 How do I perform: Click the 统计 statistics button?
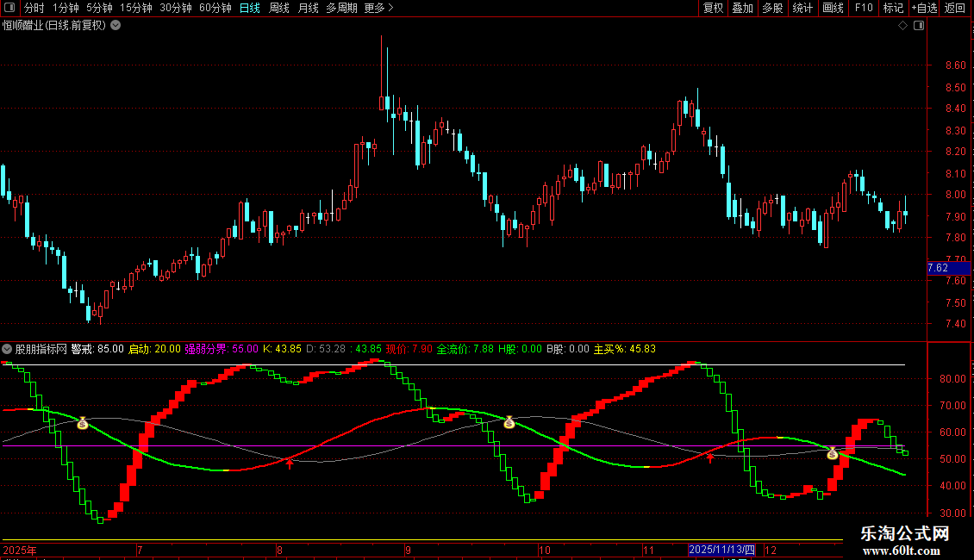pos(802,8)
